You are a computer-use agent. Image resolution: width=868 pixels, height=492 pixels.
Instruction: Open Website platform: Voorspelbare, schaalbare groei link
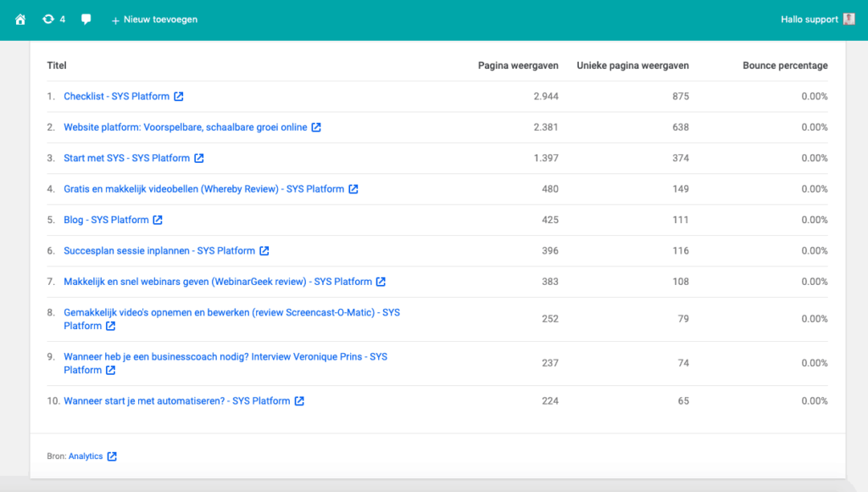point(186,127)
